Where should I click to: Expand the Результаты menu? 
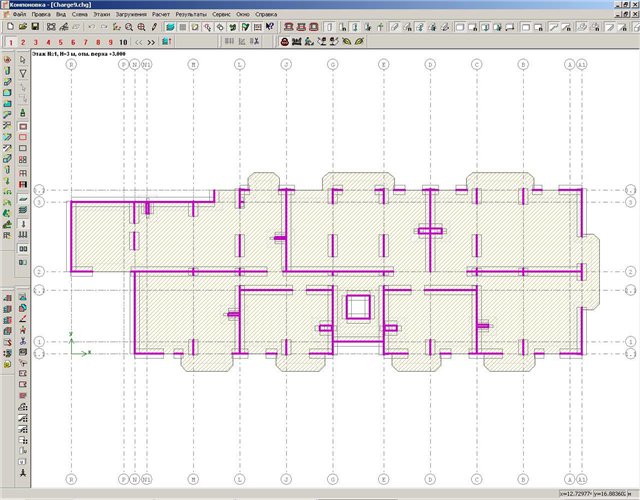(191, 16)
